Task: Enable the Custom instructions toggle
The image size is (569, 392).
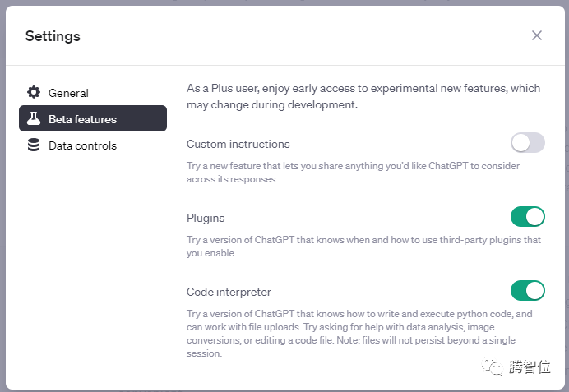Action: (x=527, y=143)
